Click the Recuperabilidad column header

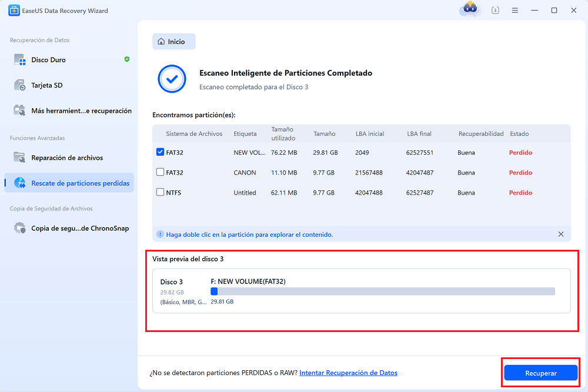481,134
